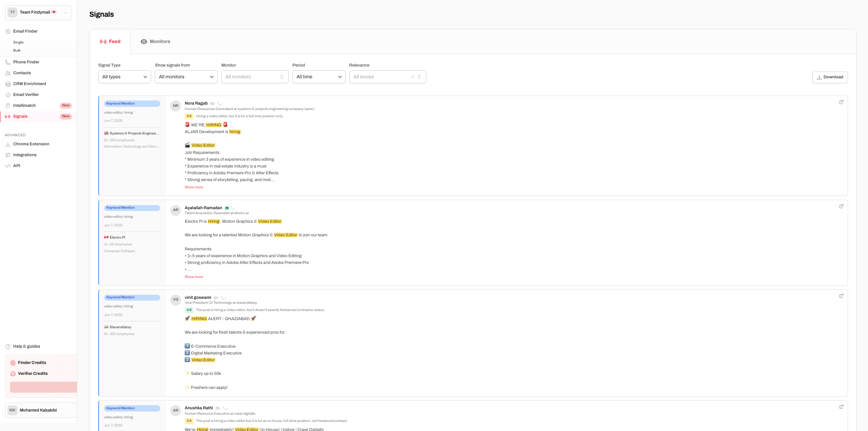Select Bulk under Email Finder
This screenshot has height=431, width=868.
click(17, 50)
